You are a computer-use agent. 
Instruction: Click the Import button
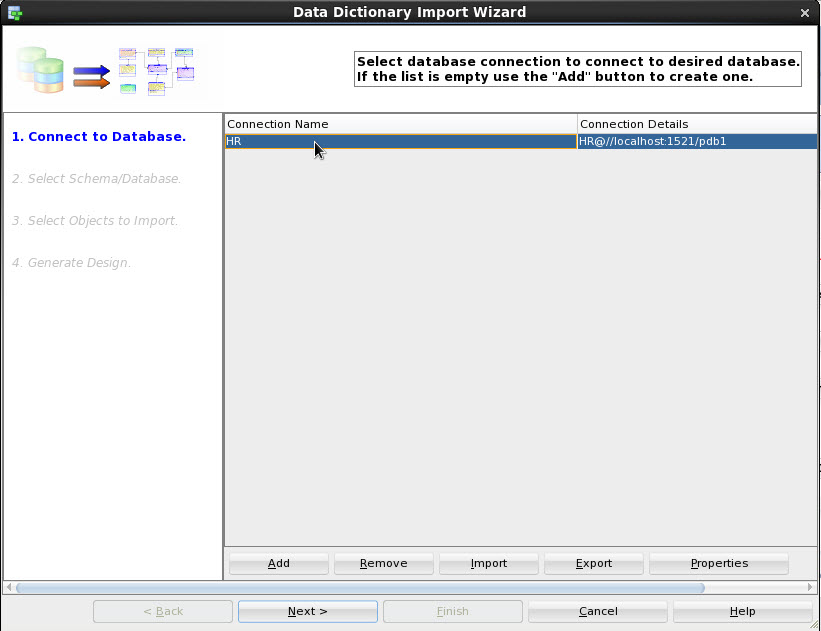click(488, 563)
